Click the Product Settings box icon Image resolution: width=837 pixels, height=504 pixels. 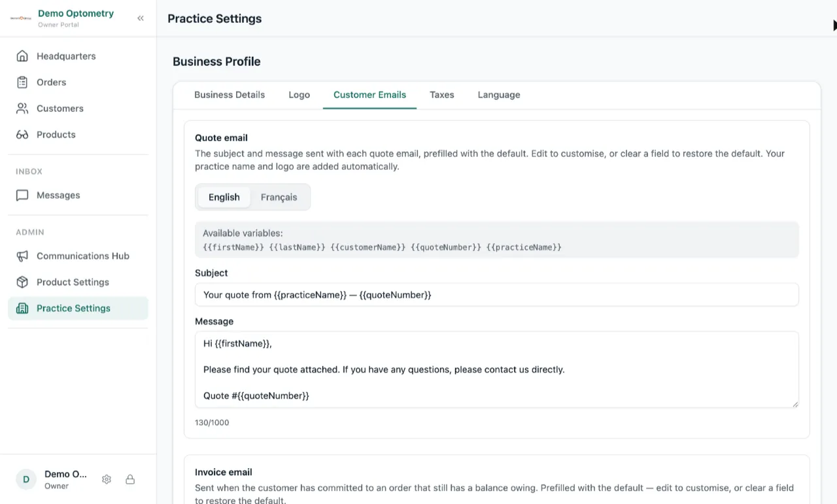(22, 282)
